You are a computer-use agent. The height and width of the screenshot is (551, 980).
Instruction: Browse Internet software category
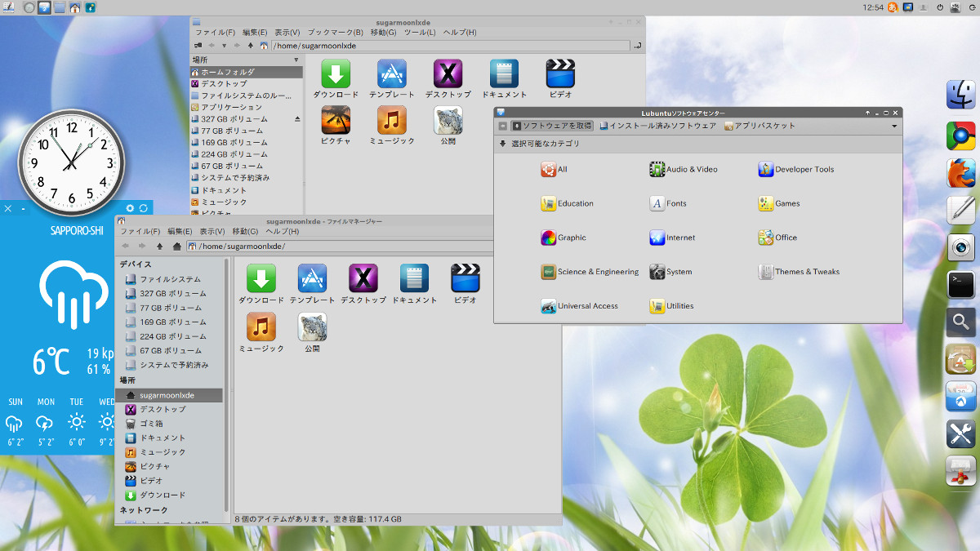[x=672, y=238]
